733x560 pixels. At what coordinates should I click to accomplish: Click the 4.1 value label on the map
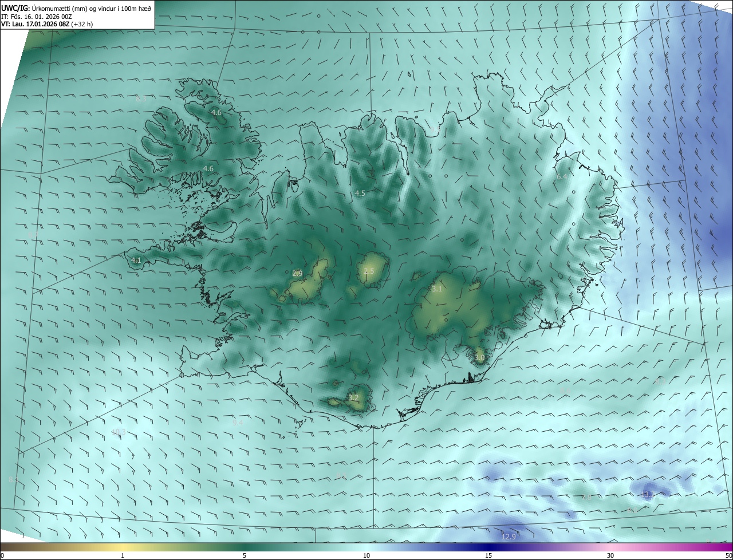(x=136, y=261)
